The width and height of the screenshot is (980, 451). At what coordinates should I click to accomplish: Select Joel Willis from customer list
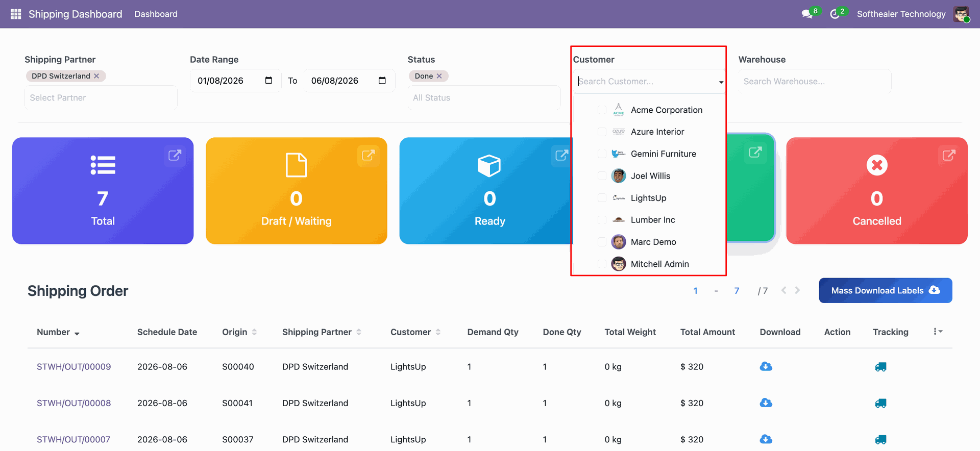click(x=651, y=176)
